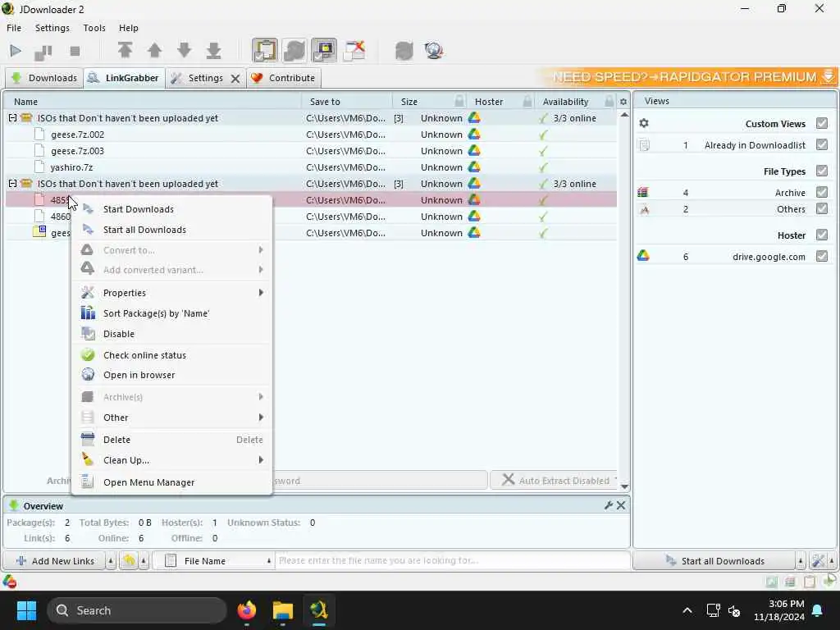Open the File Name search type dropdown

214,561
